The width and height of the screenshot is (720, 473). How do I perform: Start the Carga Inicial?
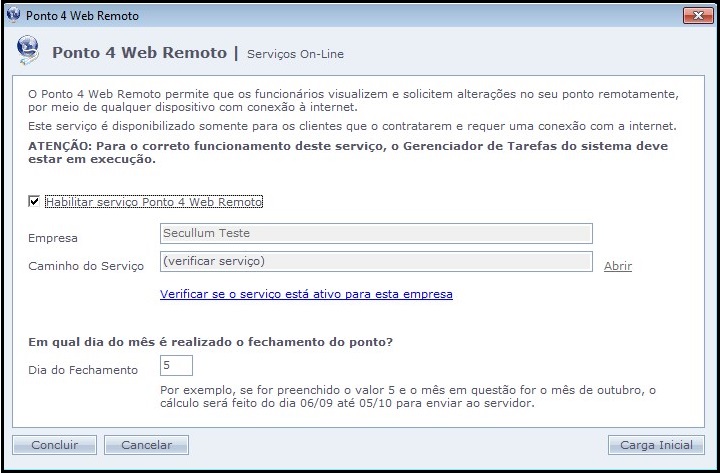[x=656, y=445]
